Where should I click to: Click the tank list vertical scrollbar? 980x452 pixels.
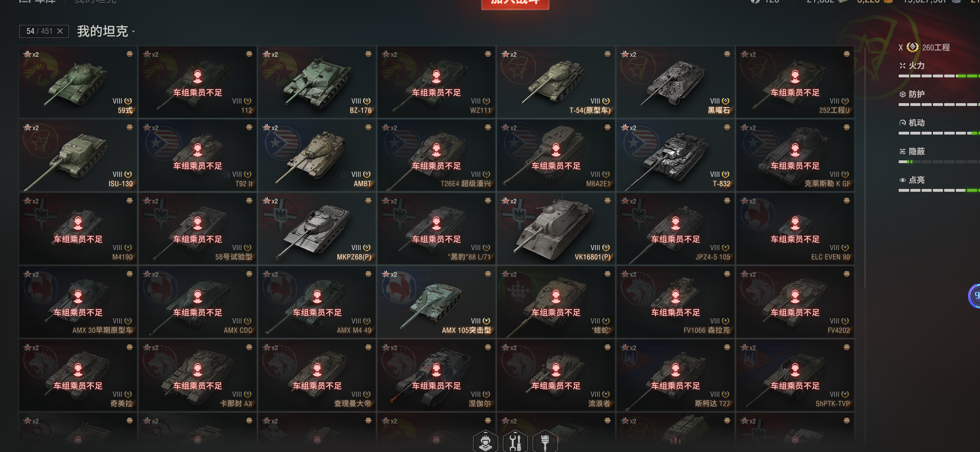click(865, 167)
